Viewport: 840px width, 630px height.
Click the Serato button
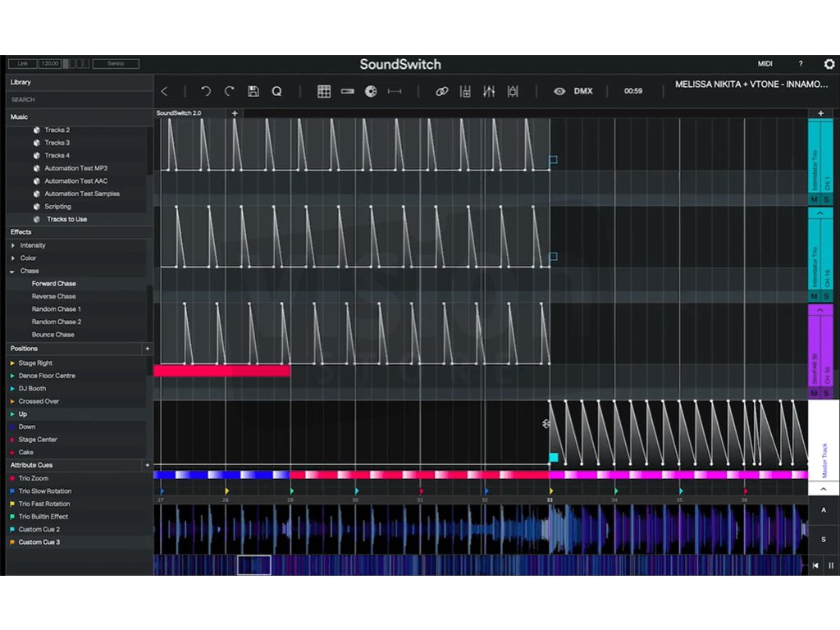[115, 63]
